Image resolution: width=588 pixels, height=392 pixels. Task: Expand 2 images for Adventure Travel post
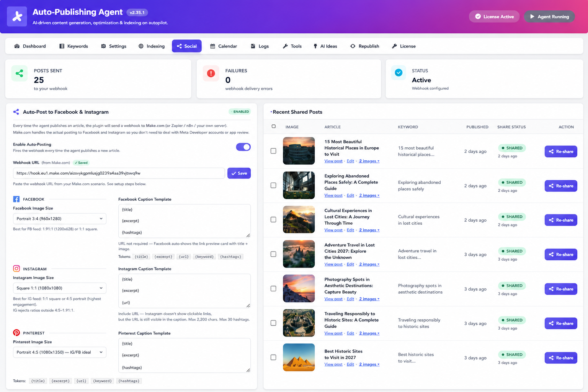tap(369, 265)
